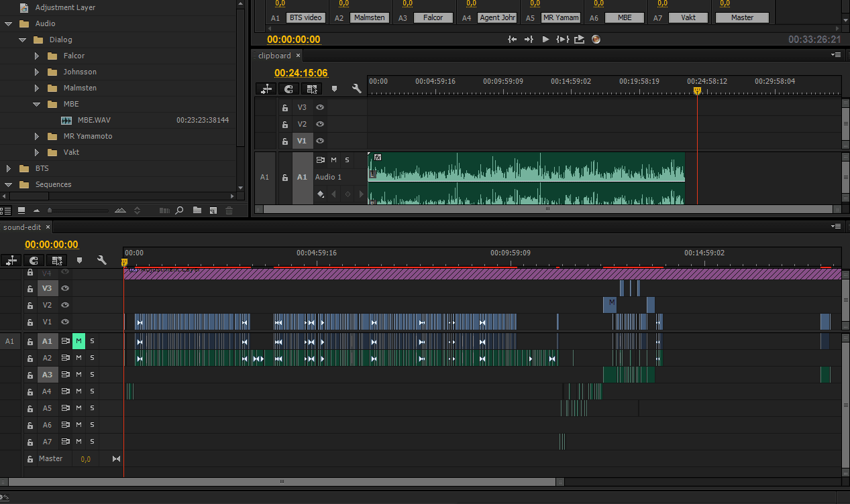The height and width of the screenshot is (504, 850).
Task: Click the Go to In point transport icon
Action: pos(513,40)
